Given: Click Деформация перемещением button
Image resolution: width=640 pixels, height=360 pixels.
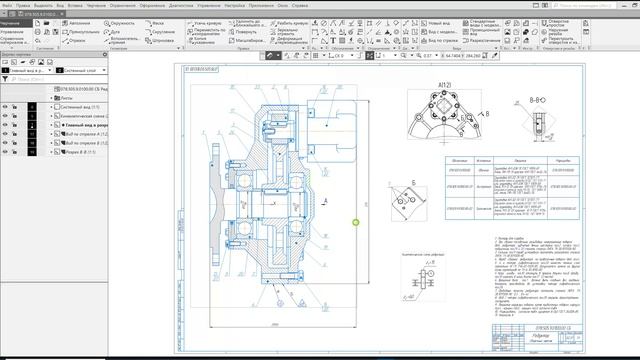Looking at the screenshot, I should point(289,41).
